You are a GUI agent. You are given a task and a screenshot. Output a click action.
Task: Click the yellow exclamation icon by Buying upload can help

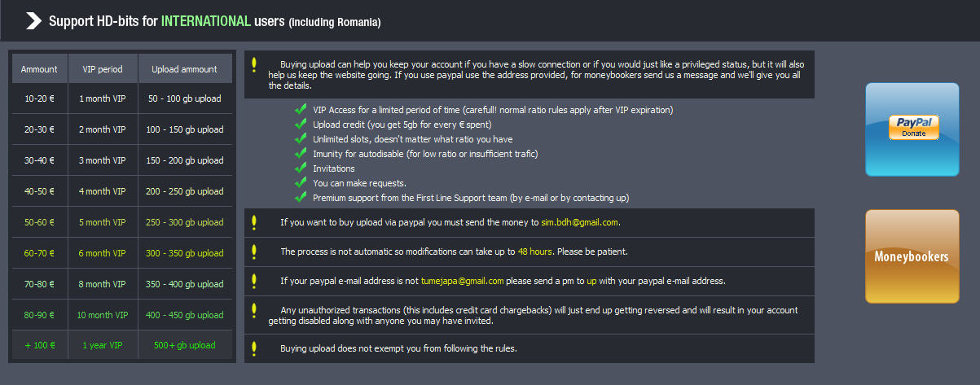(x=254, y=64)
